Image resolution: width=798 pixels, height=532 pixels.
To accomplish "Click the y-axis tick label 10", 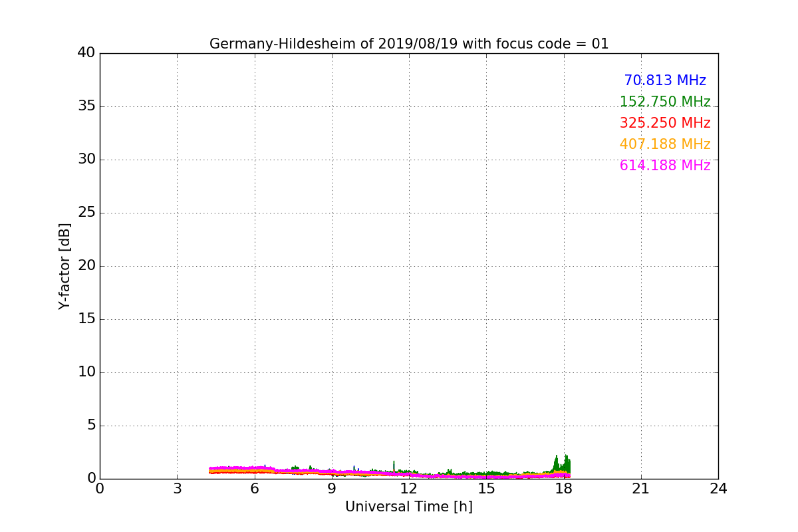I will (86, 372).
